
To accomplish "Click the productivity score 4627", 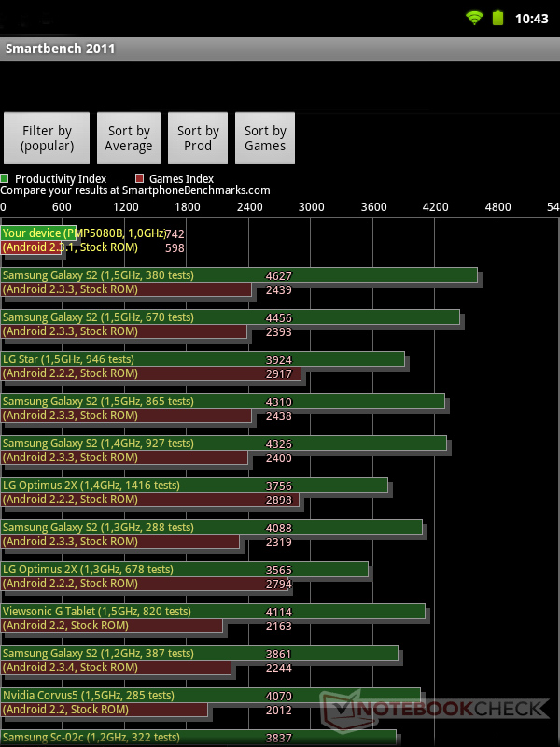I will pyautogui.click(x=278, y=275).
